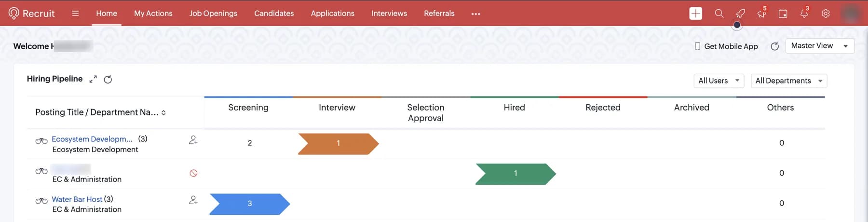Go to the Home tab
868x222 pixels.
click(x=107, y=14)
